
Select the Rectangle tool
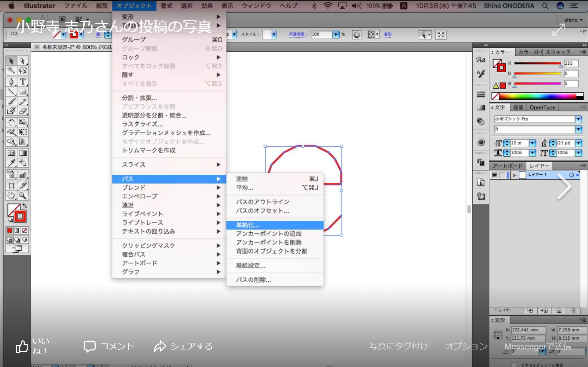tap(23, 91)
